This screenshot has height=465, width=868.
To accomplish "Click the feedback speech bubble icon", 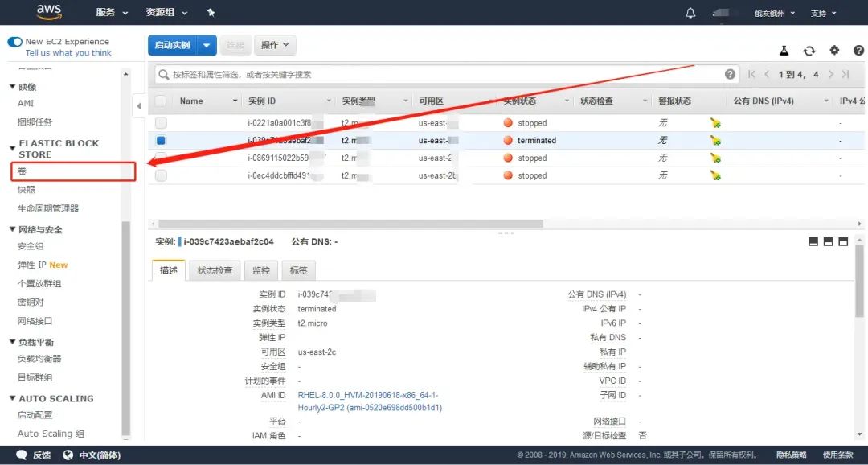I will coord(22,455).
